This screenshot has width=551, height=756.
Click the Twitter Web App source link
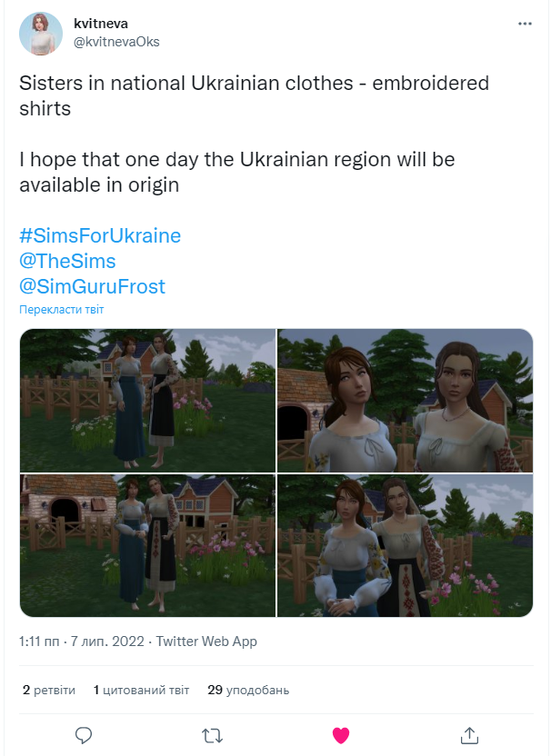point(206,642)
